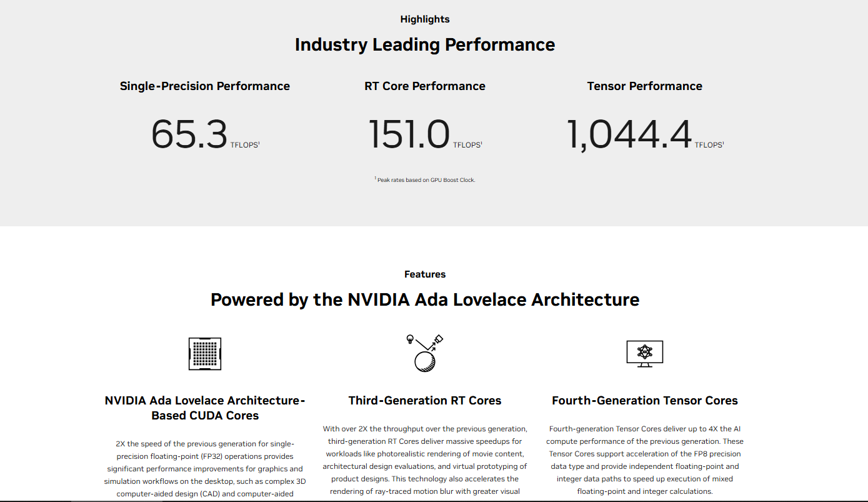
Task: Click paragraph starting '2X the speed of the previous'
Action: 205,469
